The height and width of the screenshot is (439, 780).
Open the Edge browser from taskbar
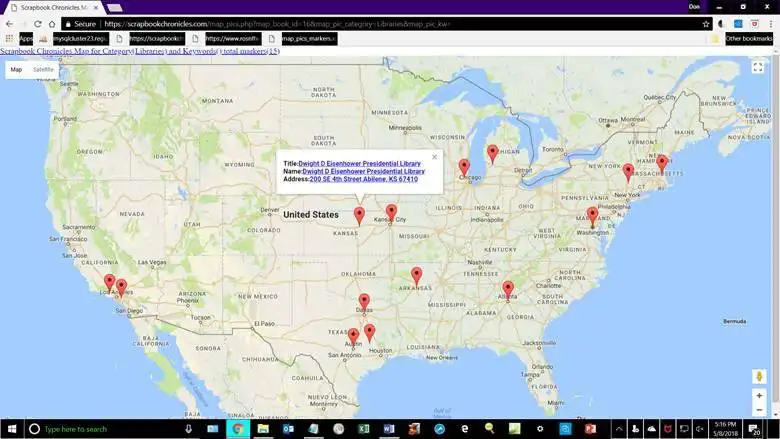pyautogui.click(x=465, y=429)
